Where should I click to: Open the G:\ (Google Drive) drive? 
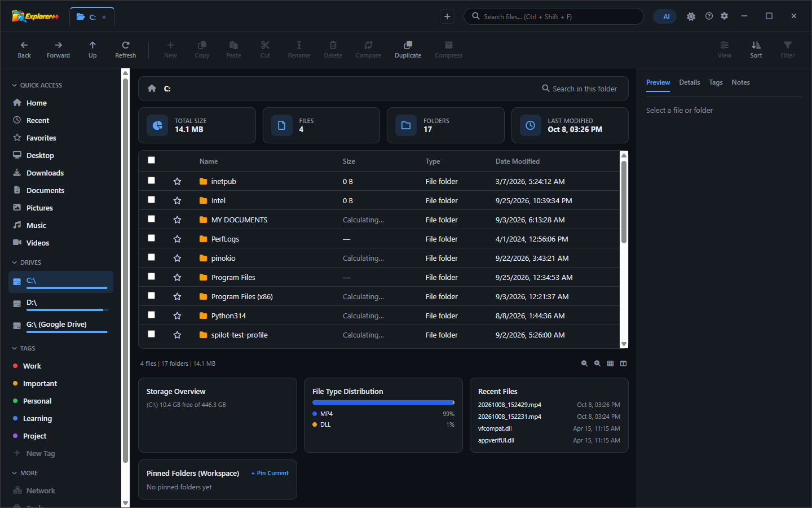[61, 325]
